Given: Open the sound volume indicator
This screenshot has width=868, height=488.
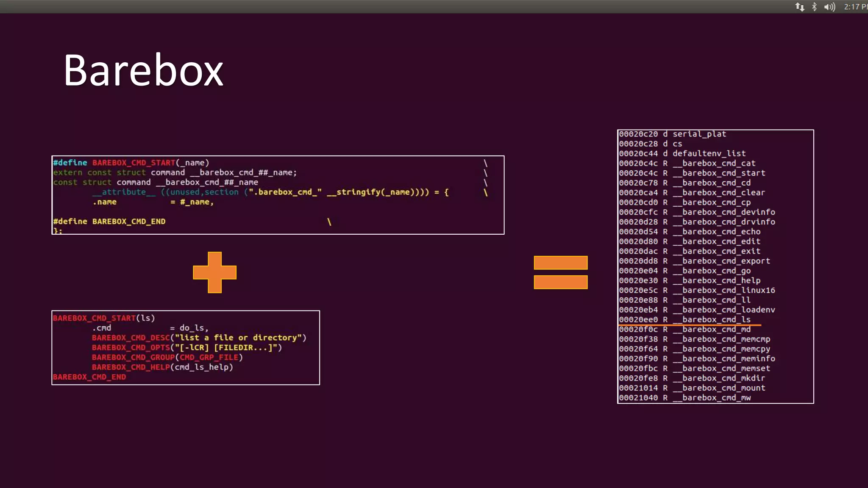Looking at the screenshot, I should point(829,7).
